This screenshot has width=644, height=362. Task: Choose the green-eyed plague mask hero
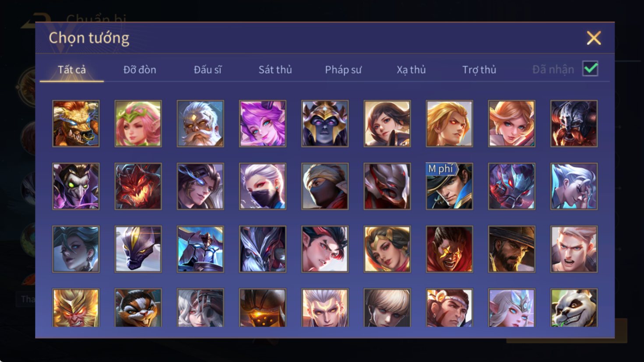click(76, 186)
